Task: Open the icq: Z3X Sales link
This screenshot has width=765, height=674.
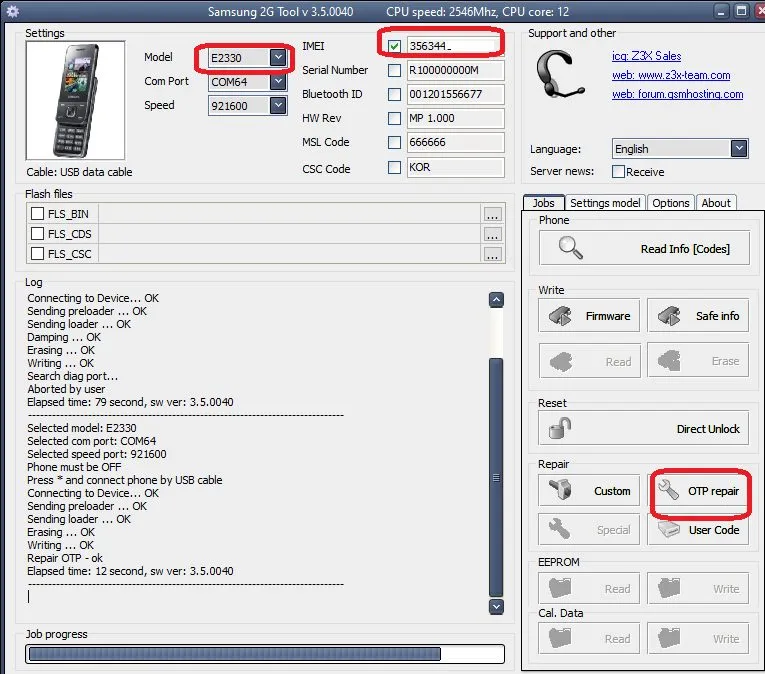Action: (x=646, y=56)
